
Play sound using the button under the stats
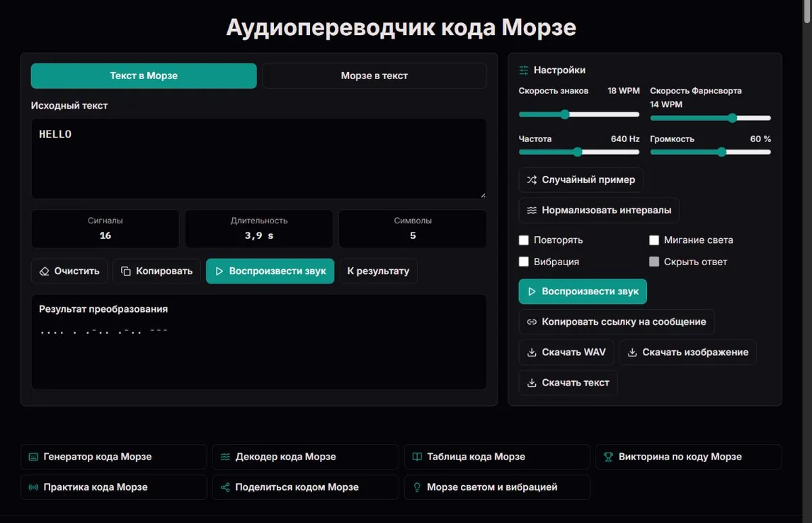pos(270,271)
